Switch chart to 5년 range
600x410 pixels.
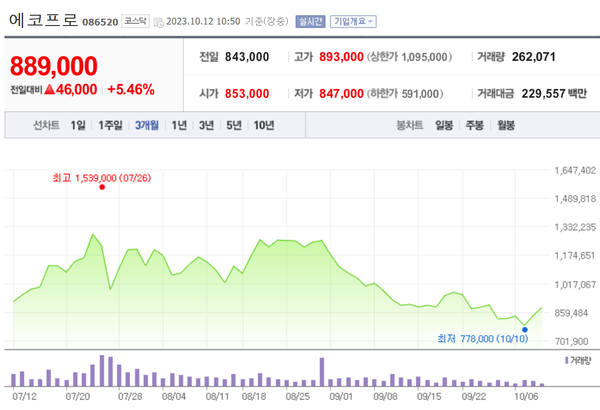tap(234, 125)
